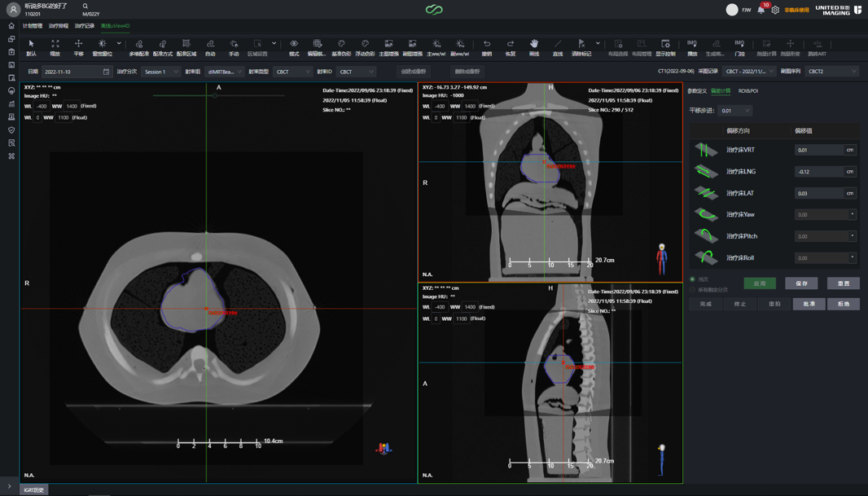Click the home icon in left sidebar
The width and height of the screenshot is (868, 496).
[x=11, y=25]
